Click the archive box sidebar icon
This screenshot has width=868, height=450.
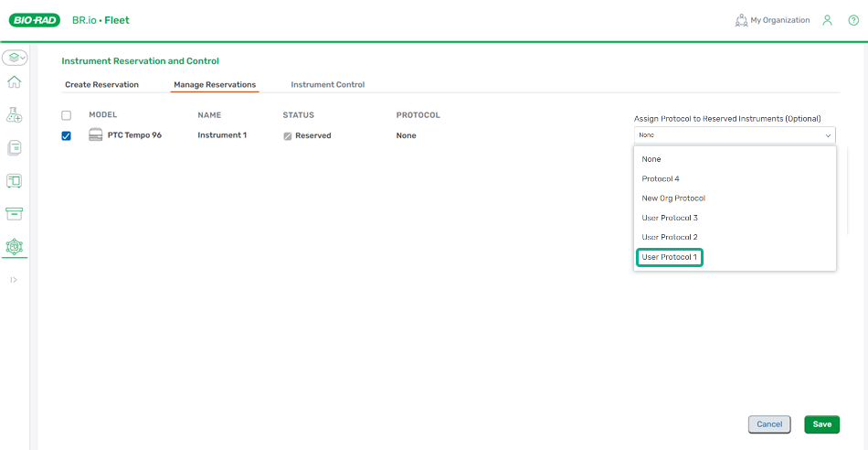click(x=14, y=213)
